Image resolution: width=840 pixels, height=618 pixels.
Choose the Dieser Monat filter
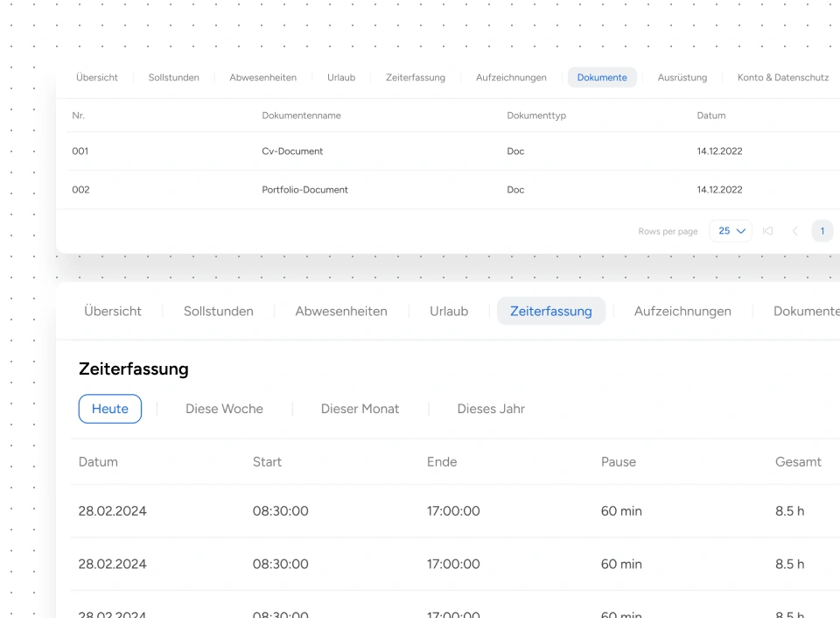click(360, 409)
